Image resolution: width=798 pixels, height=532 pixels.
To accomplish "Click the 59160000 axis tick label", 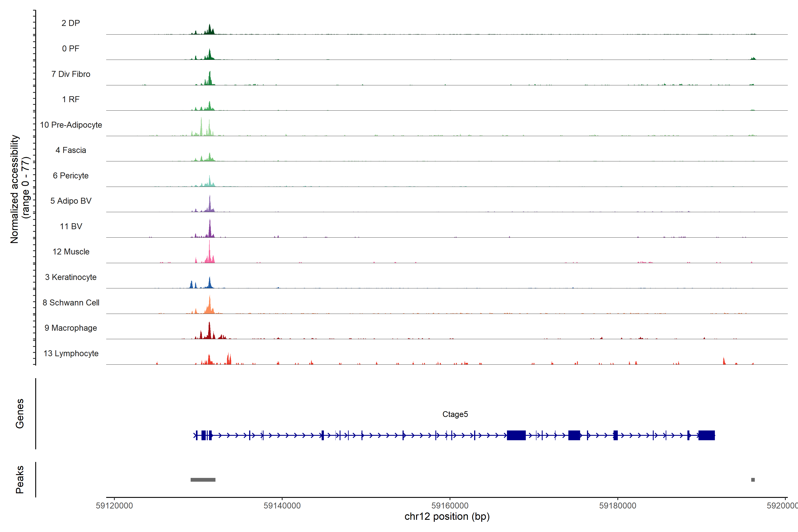I will pos(450,506).
